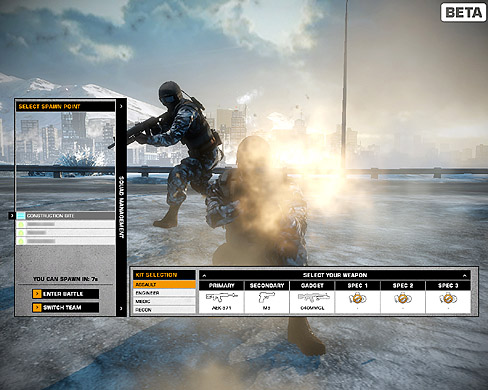The image size is (488, 390).
Task: Click the Switch Team button
Action: [x=66, y=307]
